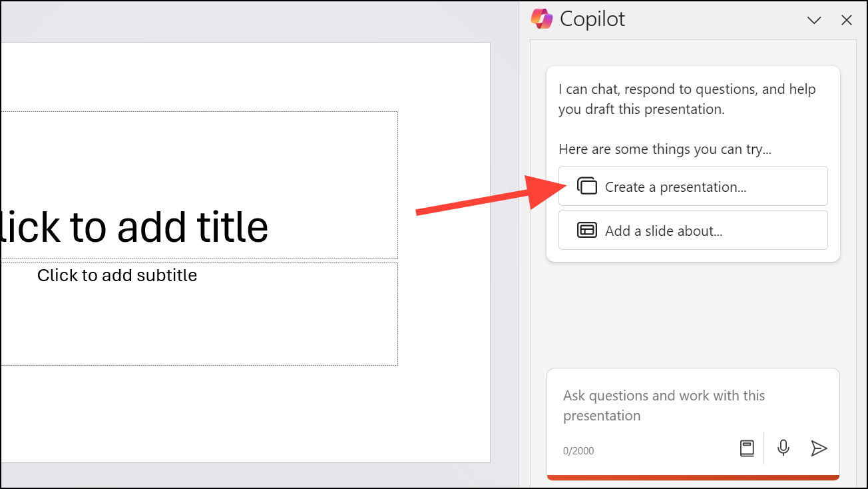Start voice input with the microphone icon

tap(783, 448)
